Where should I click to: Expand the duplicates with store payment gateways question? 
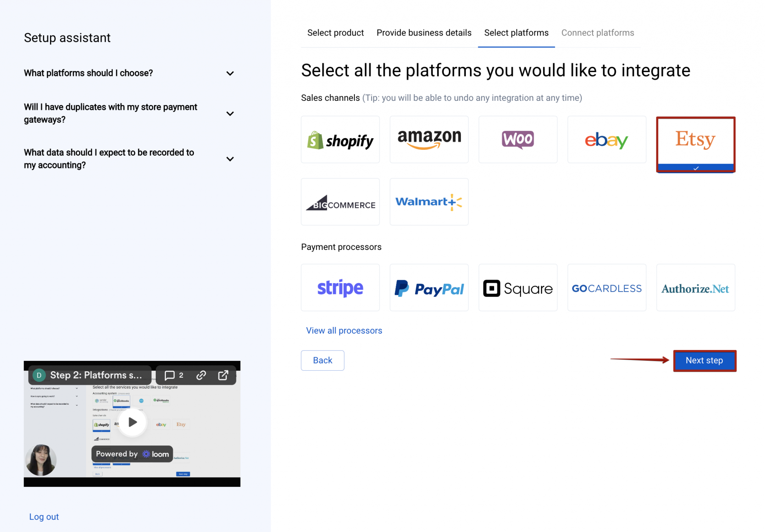[230, 113]
